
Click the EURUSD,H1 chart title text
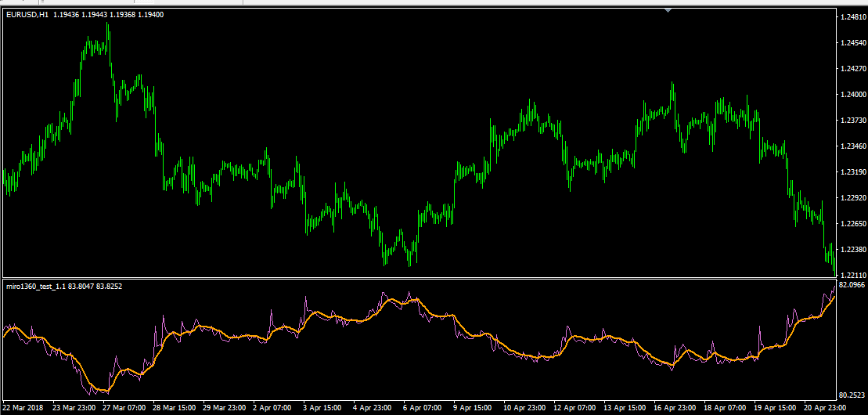coord(27,15)
